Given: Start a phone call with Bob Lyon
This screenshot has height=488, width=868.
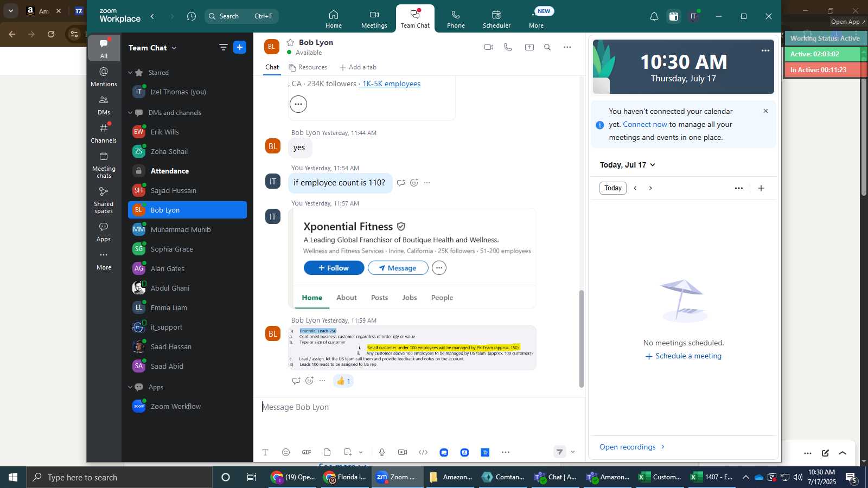Looking at the screenshot, I should pos(508,47).
